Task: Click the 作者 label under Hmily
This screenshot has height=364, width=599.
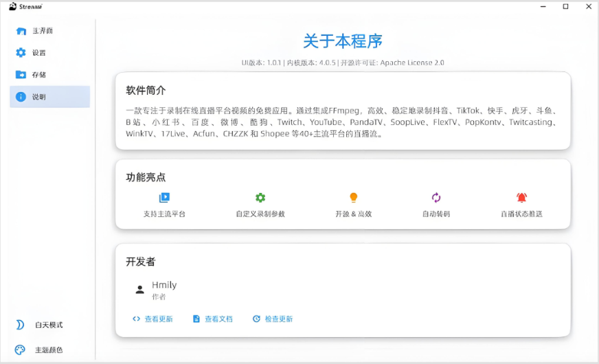Action: [x=159, y=297]
